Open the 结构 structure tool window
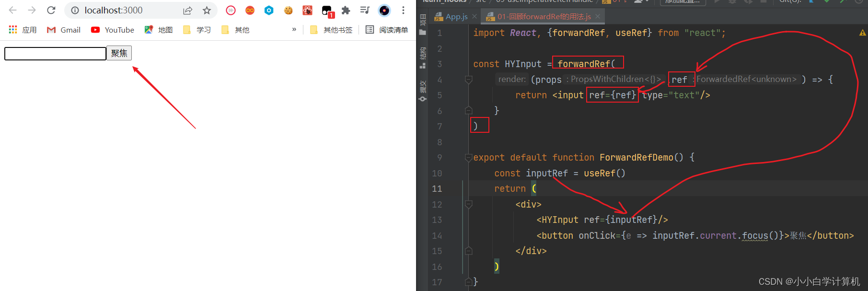Screen dimensions: 868x291 pyautogui.click(x=422, y=58)
